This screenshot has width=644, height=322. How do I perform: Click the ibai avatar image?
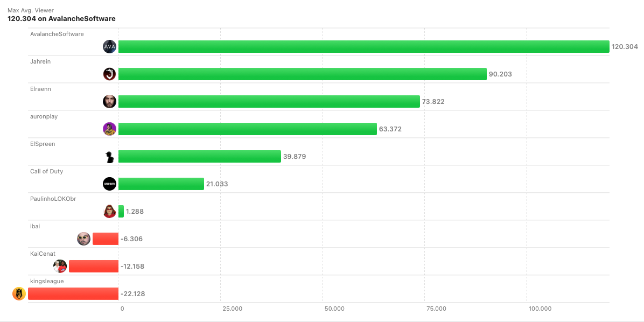tap(83, 239)
